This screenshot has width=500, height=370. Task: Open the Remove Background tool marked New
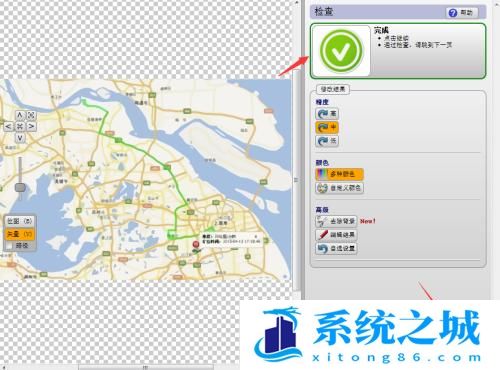point(336,221)
